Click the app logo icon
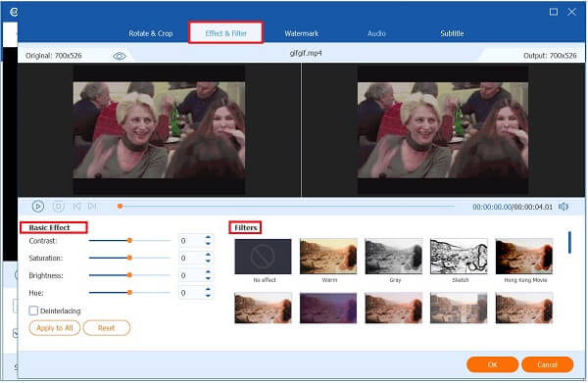Image resolution: width=588 pixels, height=383 pixels. (x=14, y=12)
